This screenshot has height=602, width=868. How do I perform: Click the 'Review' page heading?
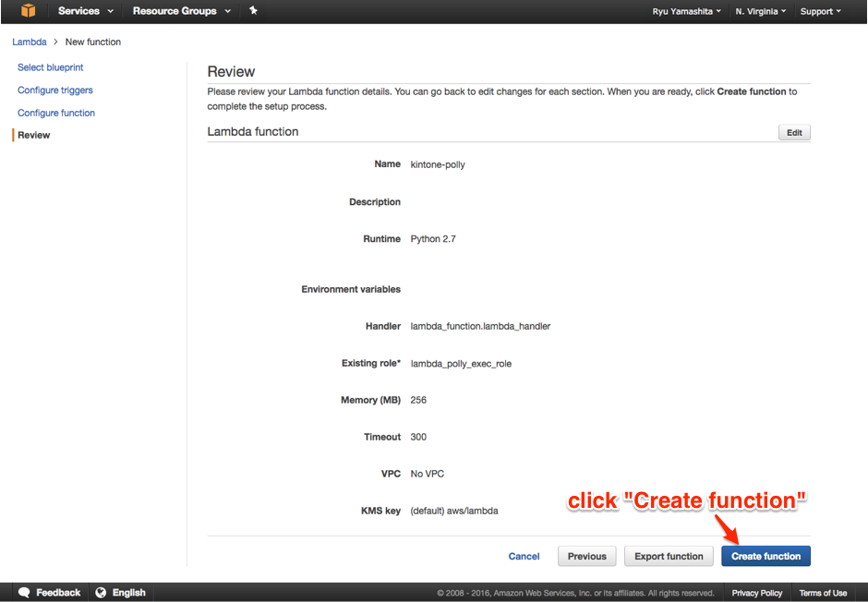click(231, 71)
